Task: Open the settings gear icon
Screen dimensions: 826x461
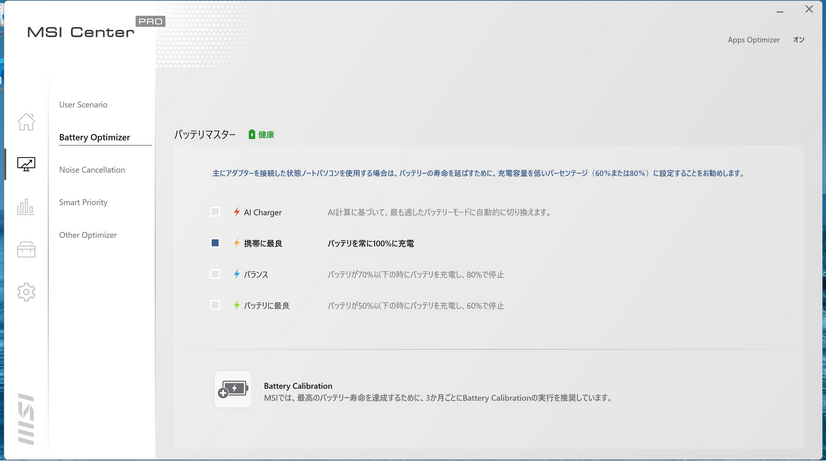Action: point(26,292)
